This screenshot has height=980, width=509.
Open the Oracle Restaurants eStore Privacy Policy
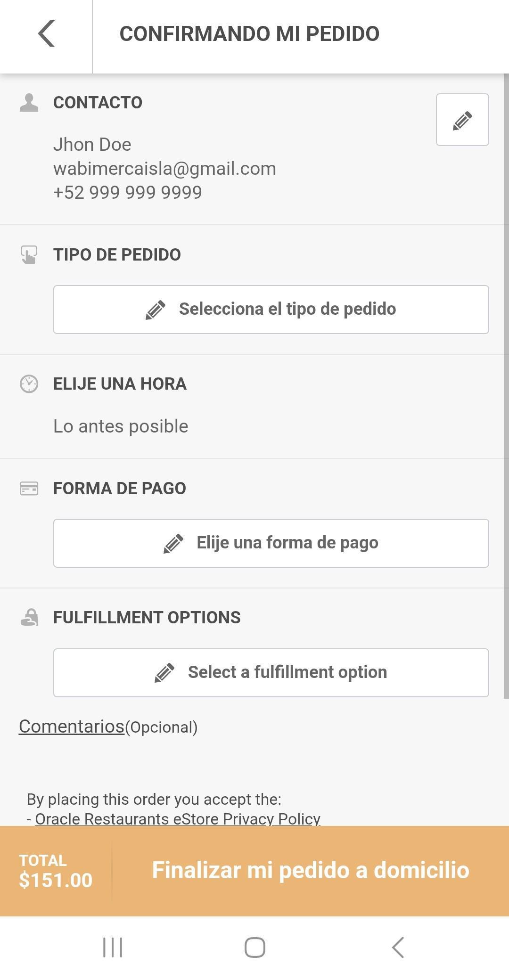click(178, 819)
